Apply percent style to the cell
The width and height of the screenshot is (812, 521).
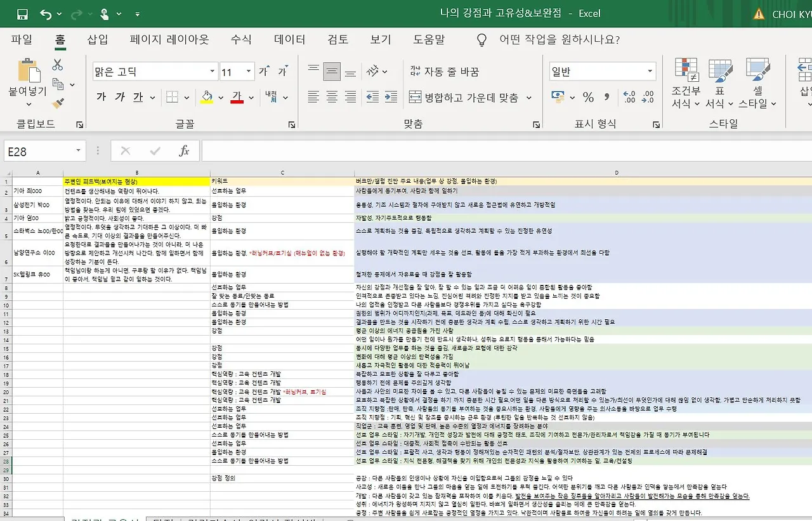click(589, 97)
